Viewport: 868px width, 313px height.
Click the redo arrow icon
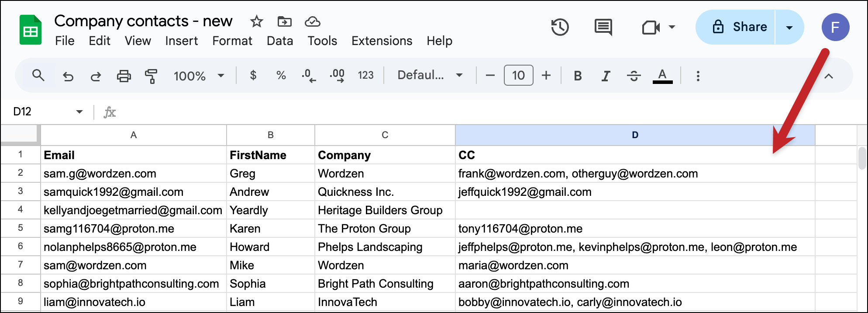pos(96,76)
